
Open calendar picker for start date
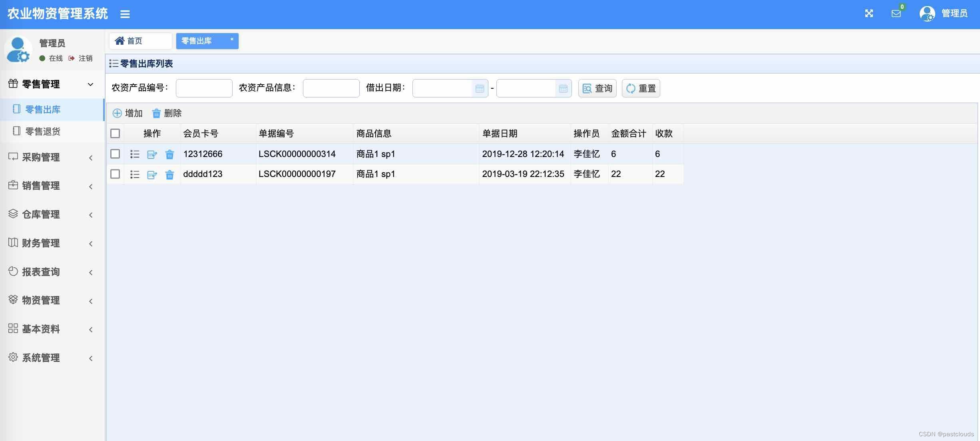[x=480, y=88]
